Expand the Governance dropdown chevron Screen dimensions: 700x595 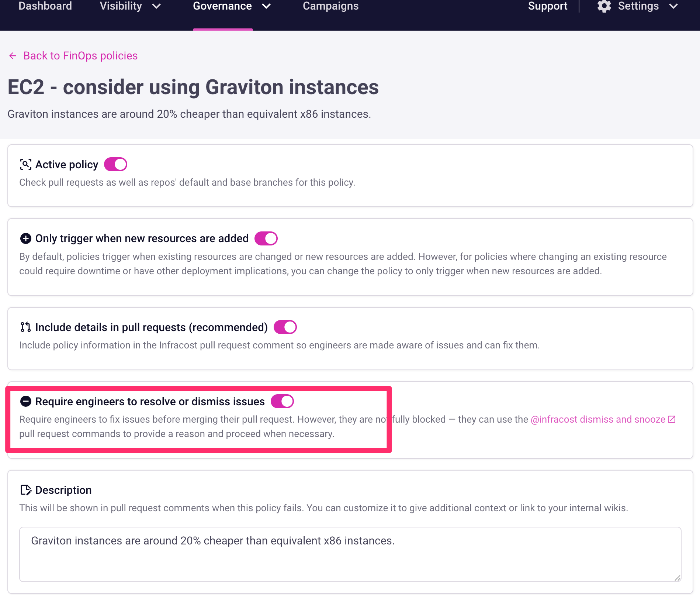pos(266,6)
